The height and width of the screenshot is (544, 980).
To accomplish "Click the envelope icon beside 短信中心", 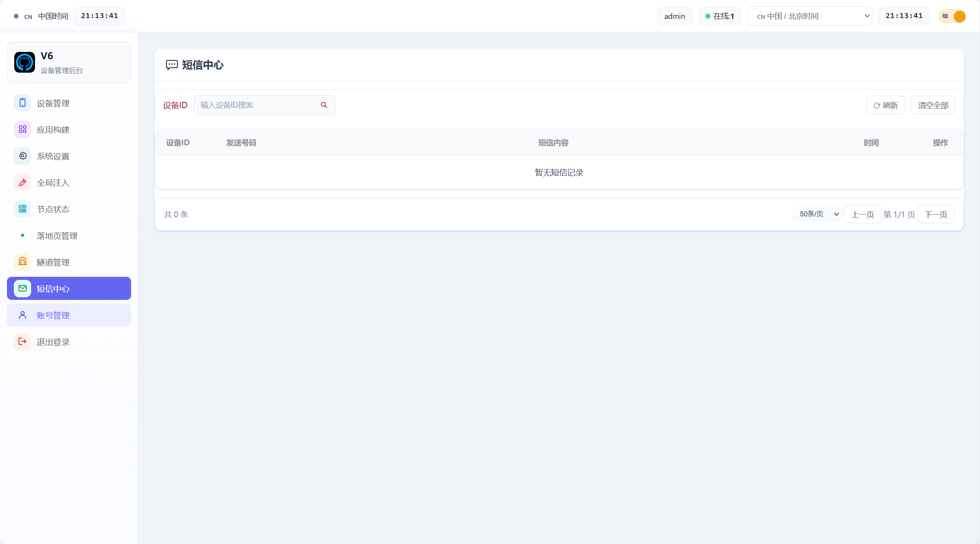I will 23,288.
